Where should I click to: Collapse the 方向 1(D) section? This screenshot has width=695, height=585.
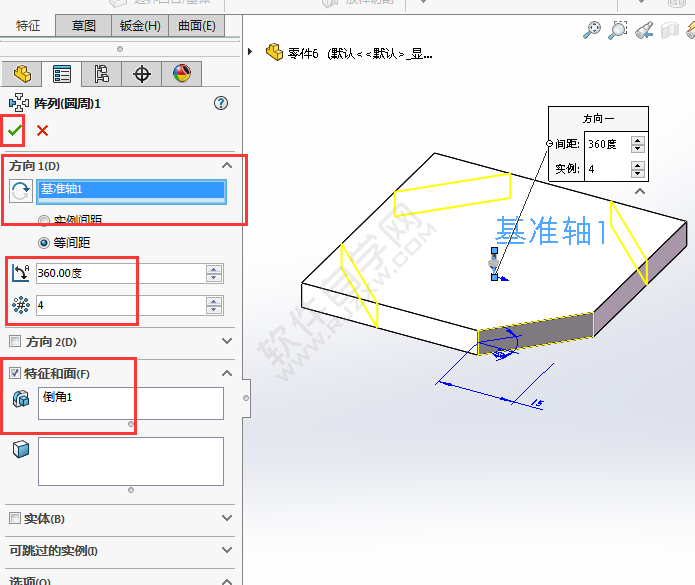click(227, 165)
